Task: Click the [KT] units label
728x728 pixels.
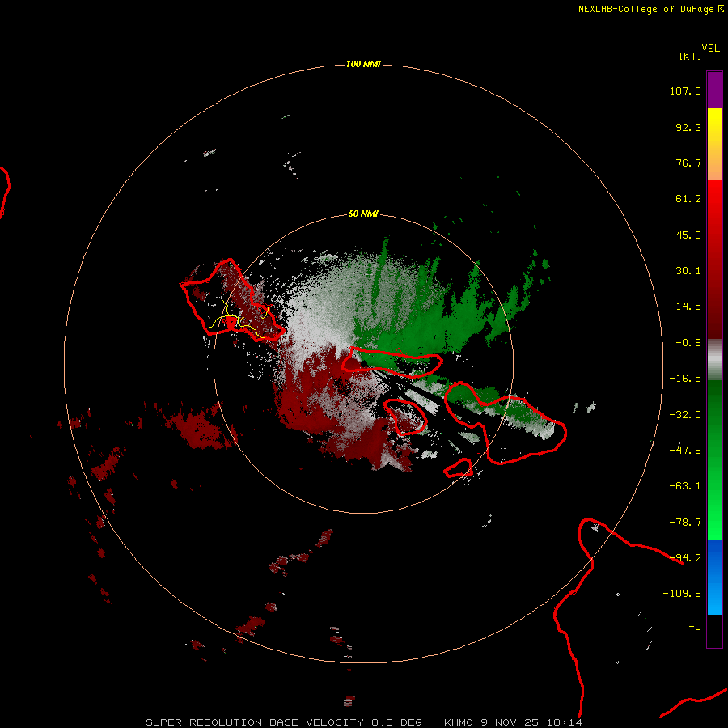Action: point(691,56)
